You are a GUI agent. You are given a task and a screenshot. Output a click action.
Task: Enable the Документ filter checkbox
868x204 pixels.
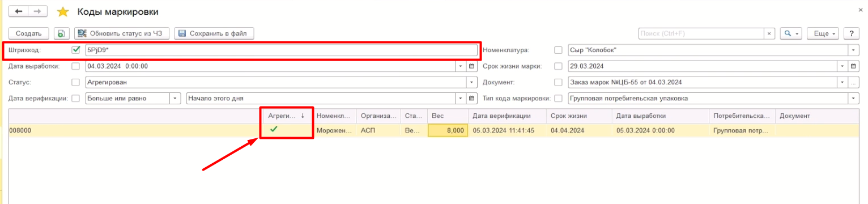(558, 82)
